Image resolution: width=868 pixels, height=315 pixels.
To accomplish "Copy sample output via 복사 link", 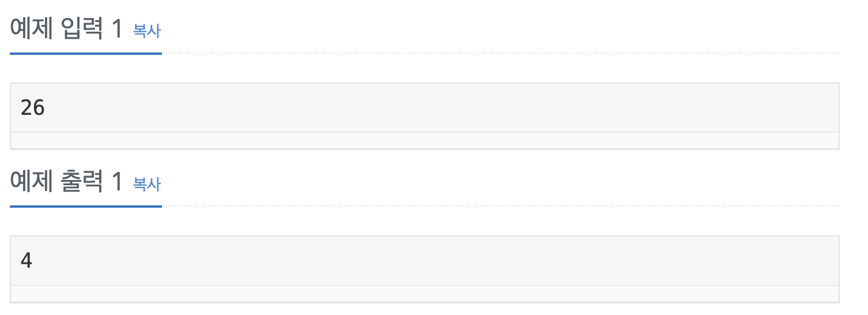I will click(147, 184).
